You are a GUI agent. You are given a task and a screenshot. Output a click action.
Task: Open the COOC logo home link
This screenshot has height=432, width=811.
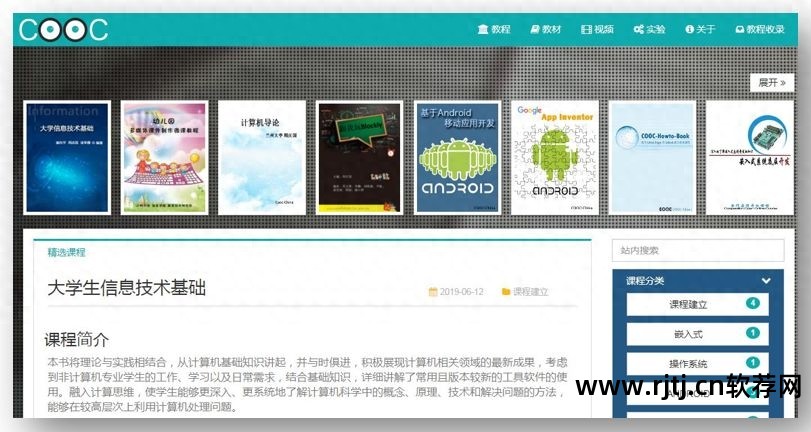coord(64,29)
